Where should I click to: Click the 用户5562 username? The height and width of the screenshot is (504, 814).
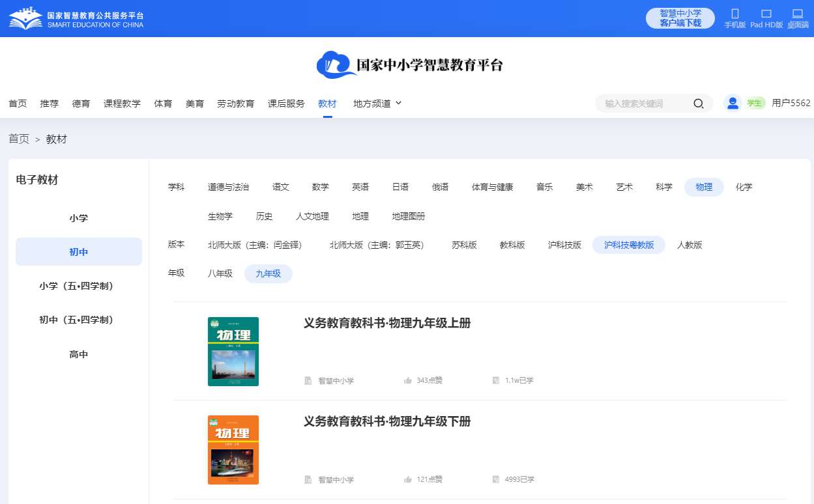[791, 103]
